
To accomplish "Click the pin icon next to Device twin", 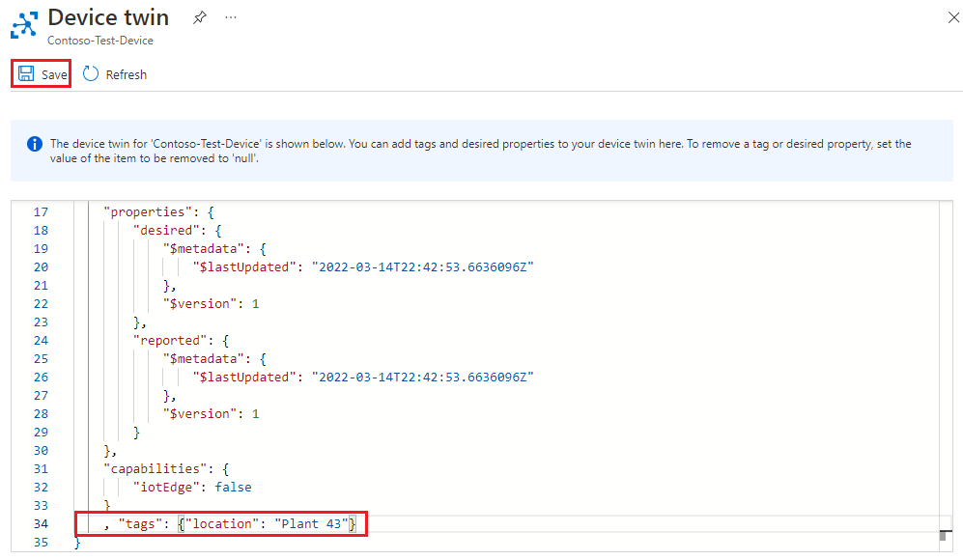I will tap(200, 16).
